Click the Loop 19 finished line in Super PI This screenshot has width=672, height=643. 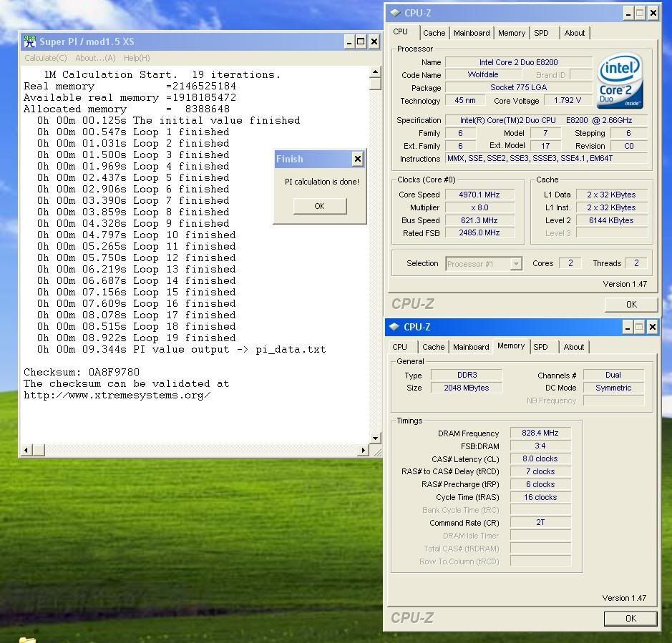click(x=136, y=338)
